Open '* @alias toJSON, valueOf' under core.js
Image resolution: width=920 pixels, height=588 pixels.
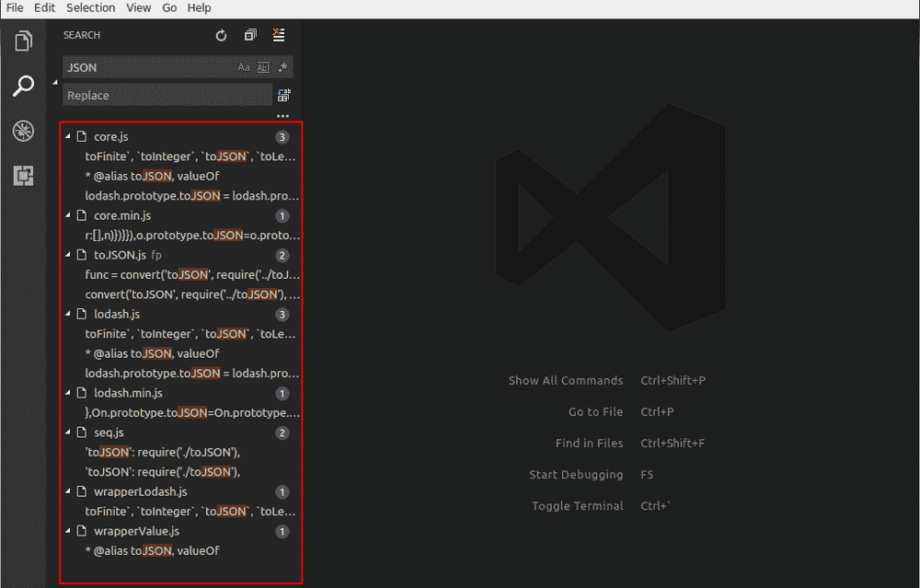[152, 176]
